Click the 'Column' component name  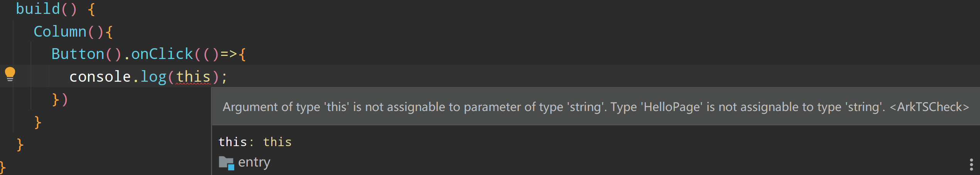60,32
